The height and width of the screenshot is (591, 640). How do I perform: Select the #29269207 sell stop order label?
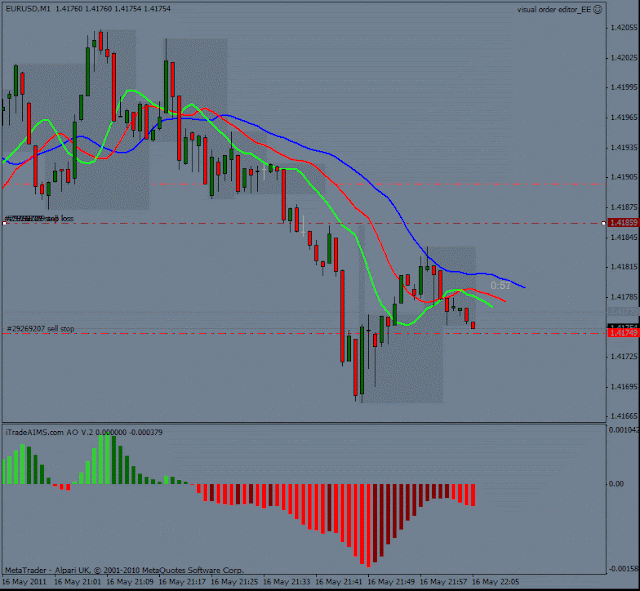[x=41, y=329]
